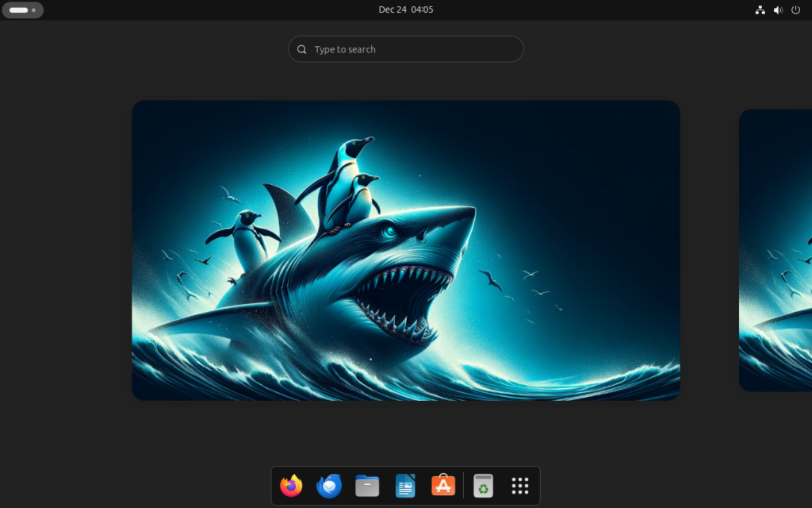This screenshot has height=508, width=812.
Task: Open calendar dropdown via Dec 24 date
Action: tap(392, 10)
